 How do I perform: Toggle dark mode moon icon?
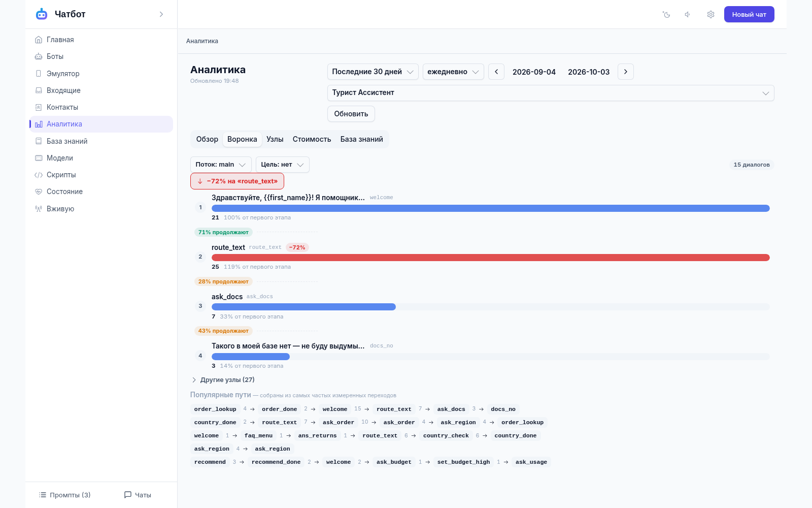coord(666,14)
